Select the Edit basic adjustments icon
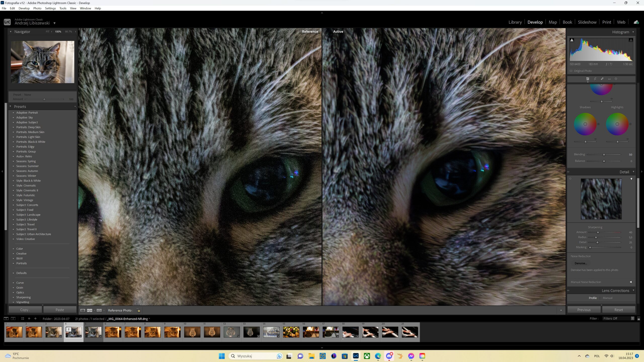This screenshot has width=644, height=362. 588,79
